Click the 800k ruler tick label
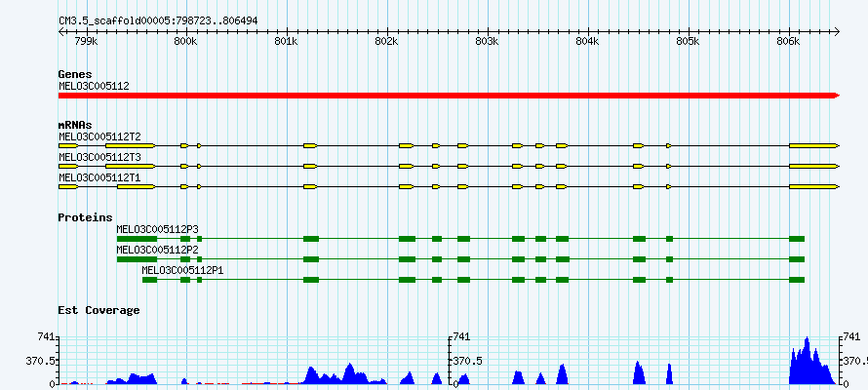The width and height of the screenshot is (868, 390). 187,42
